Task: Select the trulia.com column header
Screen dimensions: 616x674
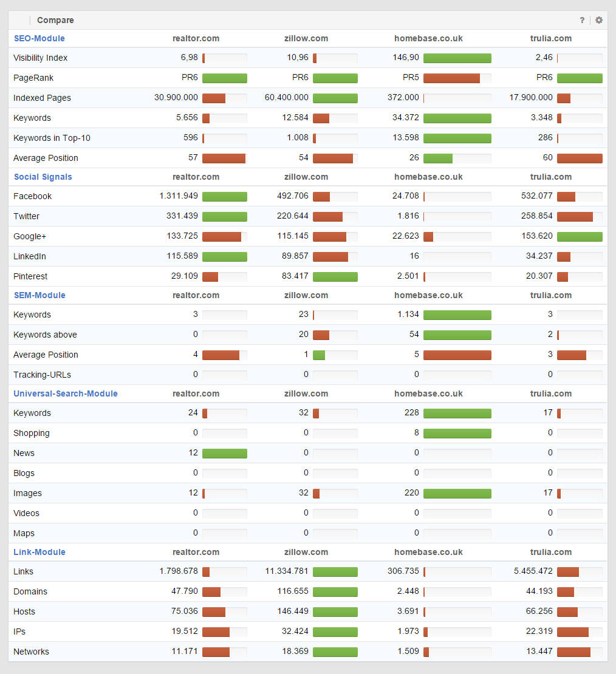Action: 550,38
